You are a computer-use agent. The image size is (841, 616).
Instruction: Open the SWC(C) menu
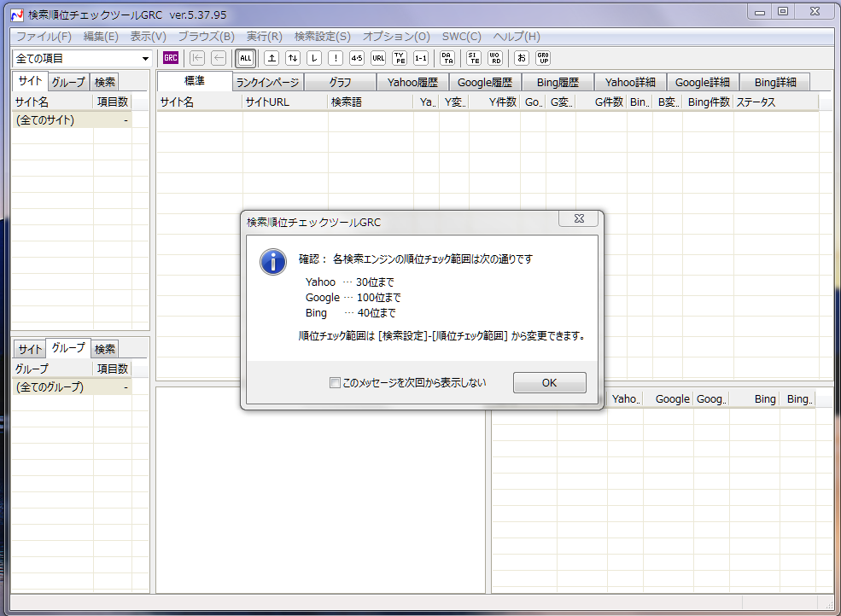click(x=462, y=37)
